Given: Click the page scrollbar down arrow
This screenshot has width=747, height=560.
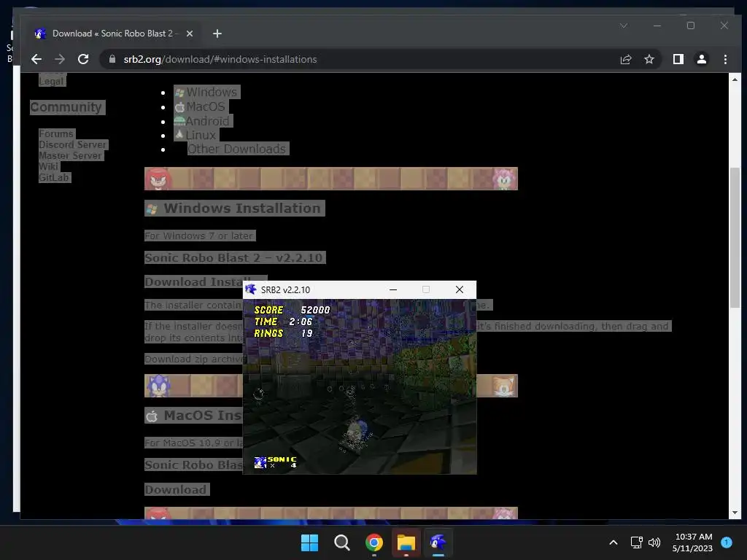Looking at the screenshot, I should [735, 513].
